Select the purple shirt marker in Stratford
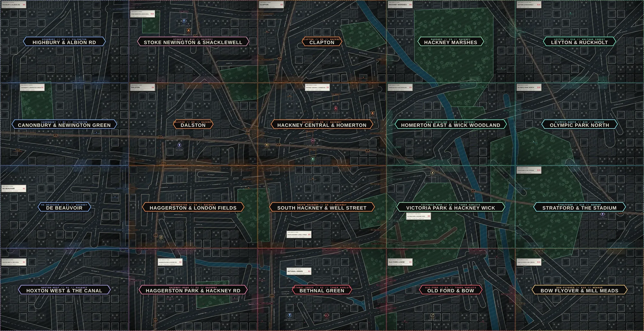Screen dimensions: 644x331 [602, 214]
